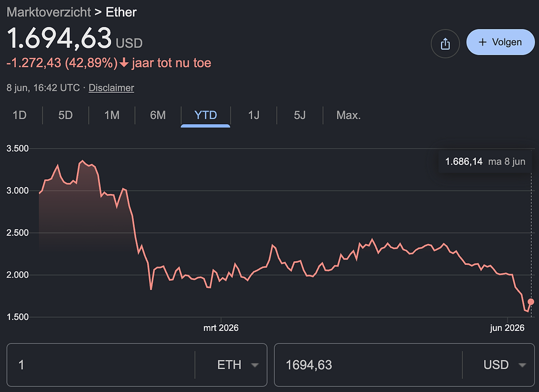Click the down arrow beside price change
Image resolution: width=539 pixels, height=392 pixels.
(124, 63)
